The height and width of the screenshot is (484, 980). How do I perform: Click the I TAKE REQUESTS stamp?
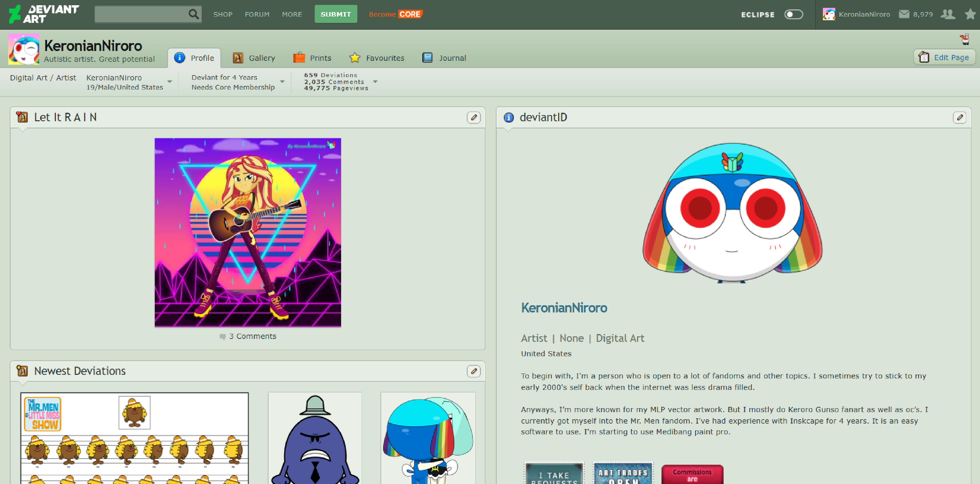pos(554,473)
